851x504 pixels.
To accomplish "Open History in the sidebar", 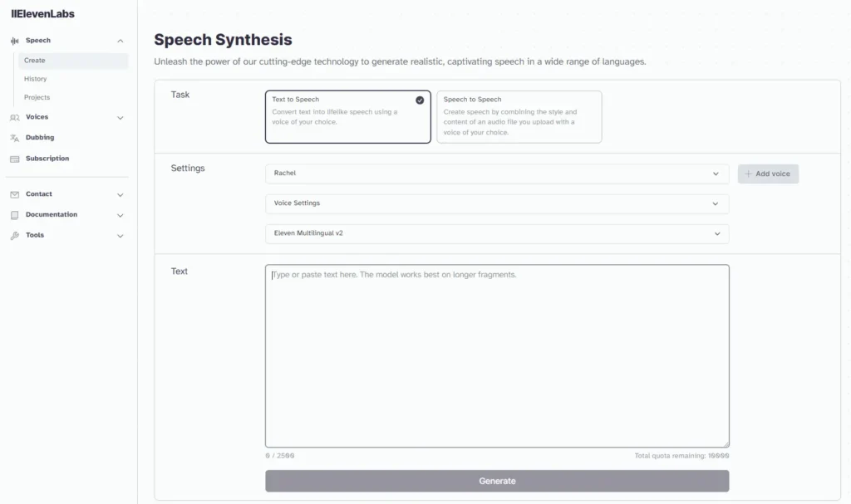I will point(36,79).
